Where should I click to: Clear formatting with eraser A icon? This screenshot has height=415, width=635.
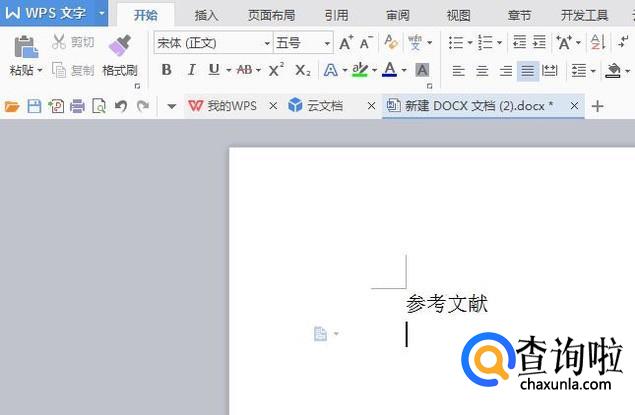tap(391, 42)
